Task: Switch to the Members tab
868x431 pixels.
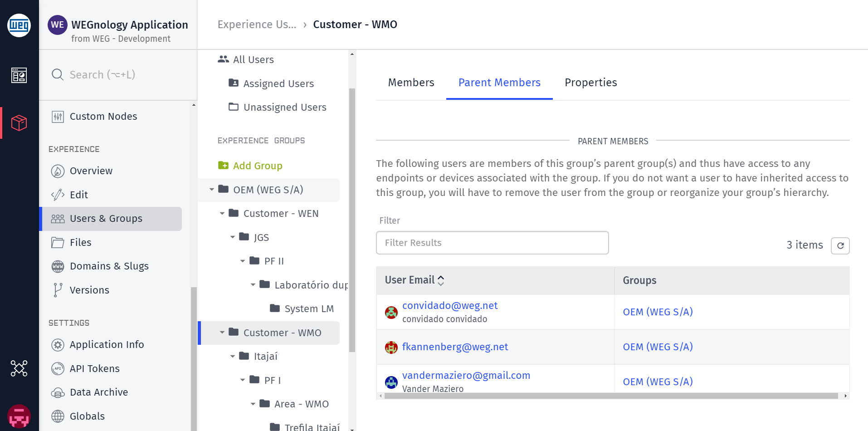Action: pyautogui.click(x=411, y=83)
